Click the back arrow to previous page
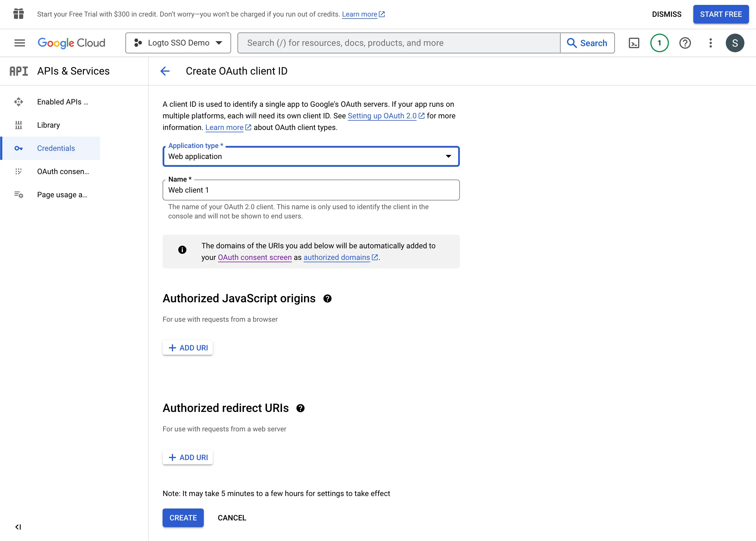Viewport: 756px width, 541px height. pos(165,71)
